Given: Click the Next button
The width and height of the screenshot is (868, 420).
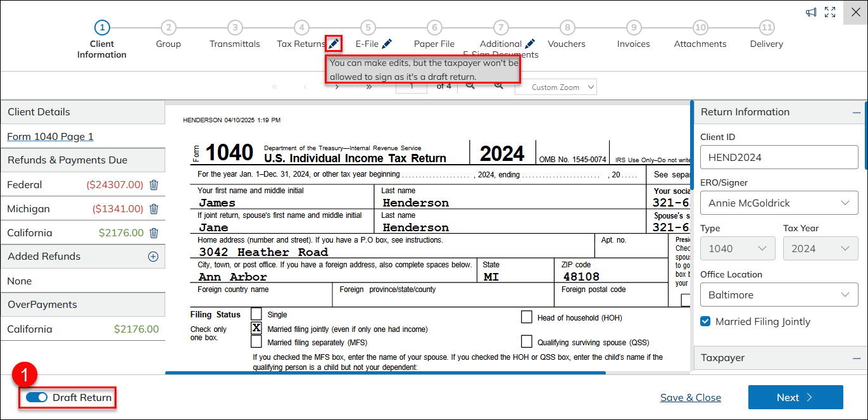Looking at the screenshot, I should pos(795,398).
